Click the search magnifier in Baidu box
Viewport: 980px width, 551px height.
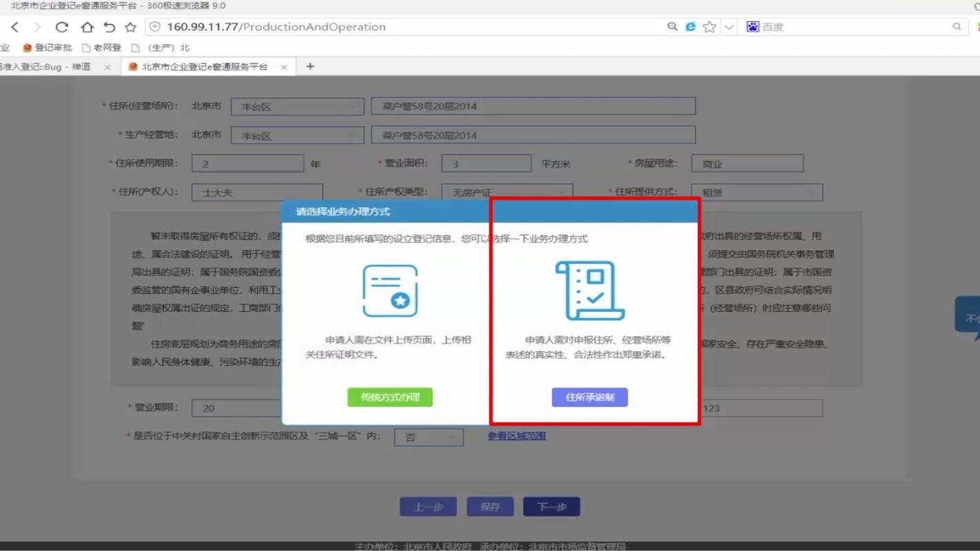pos(957,27)
